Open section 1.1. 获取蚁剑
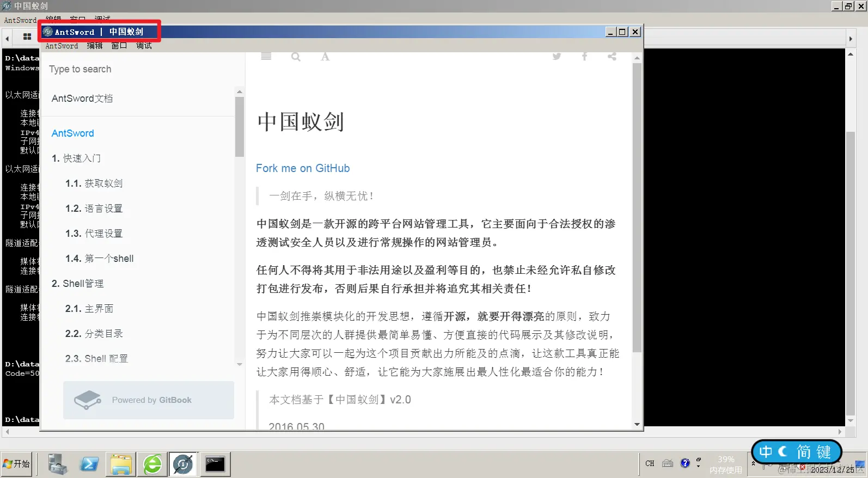 (x=94, y=183)
